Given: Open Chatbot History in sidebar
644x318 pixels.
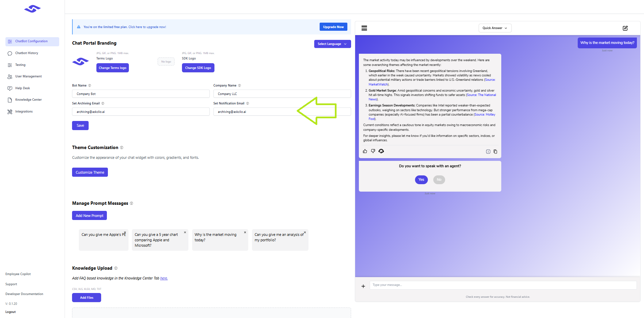Looking at the screenshot, I should tap(27, 53).
